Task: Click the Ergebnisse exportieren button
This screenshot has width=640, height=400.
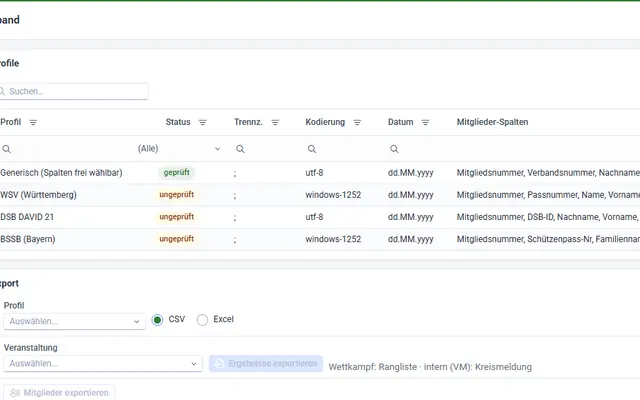Action: tap(266, 363)
